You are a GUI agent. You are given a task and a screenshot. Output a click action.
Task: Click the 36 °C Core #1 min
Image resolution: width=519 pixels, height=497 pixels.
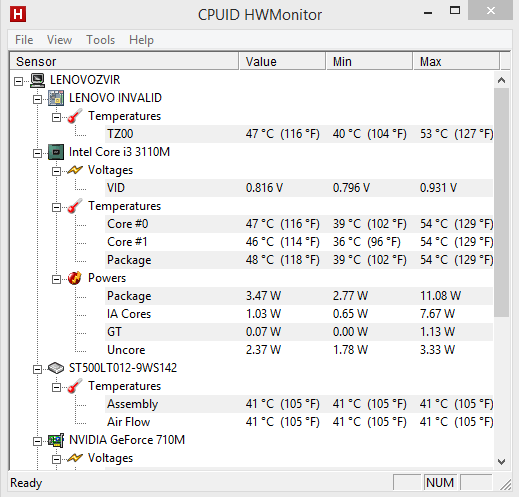tap(367, 242)
